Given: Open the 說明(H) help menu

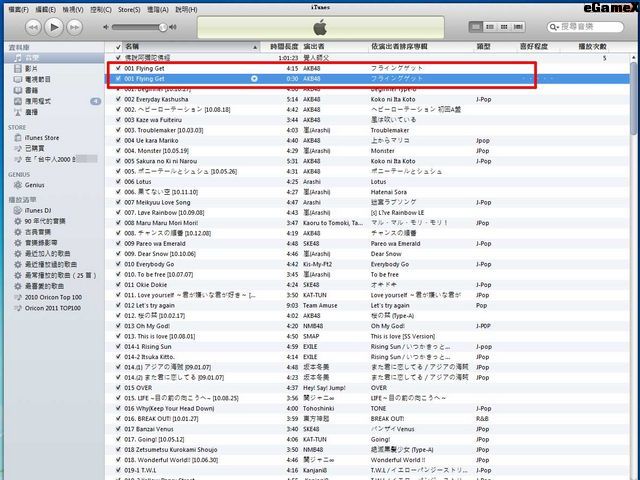Looking at the screenshot, I should pos(186,9).
